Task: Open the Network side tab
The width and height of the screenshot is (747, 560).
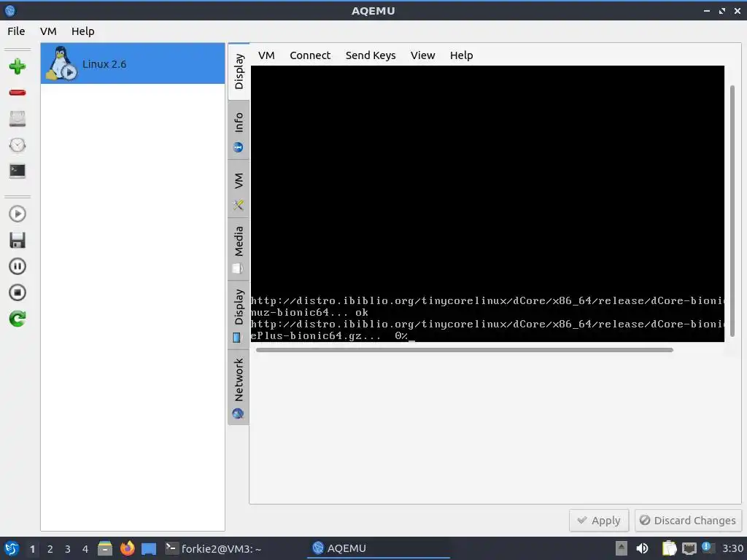Action: [x=239, y=387]
